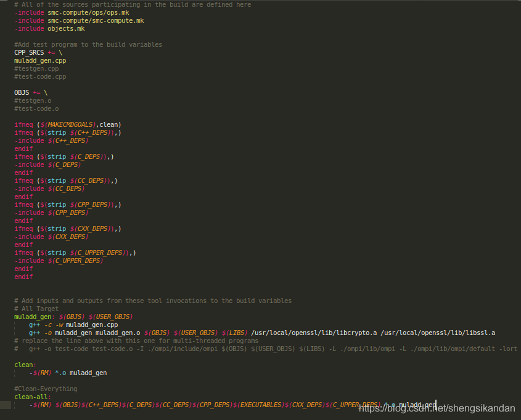Click the 'muladd_gen.cpp' source entry below CPP_SRCS
Screen dimensions: 521x420
pyautogui.click(x=40, y=61)
